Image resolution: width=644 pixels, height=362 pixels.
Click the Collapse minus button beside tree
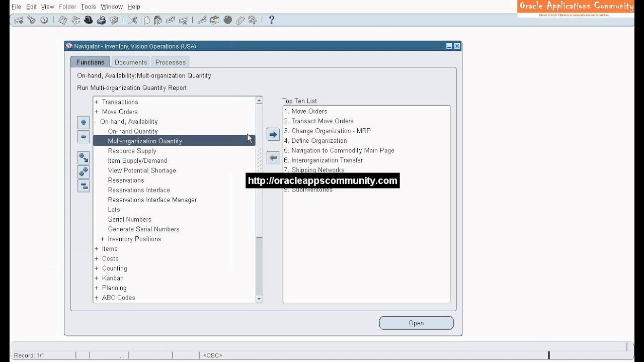(x=84, y=137)
